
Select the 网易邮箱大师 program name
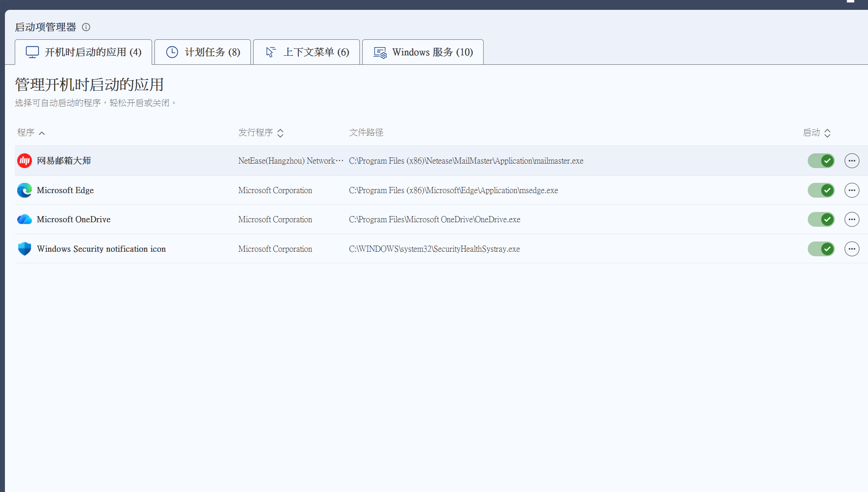[64, 161]
